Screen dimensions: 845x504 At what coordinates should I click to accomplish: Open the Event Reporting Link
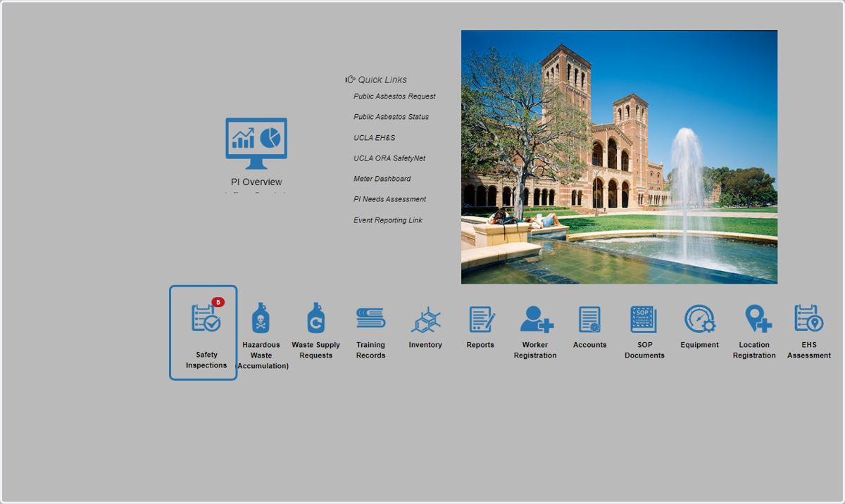tap(388, 220)
